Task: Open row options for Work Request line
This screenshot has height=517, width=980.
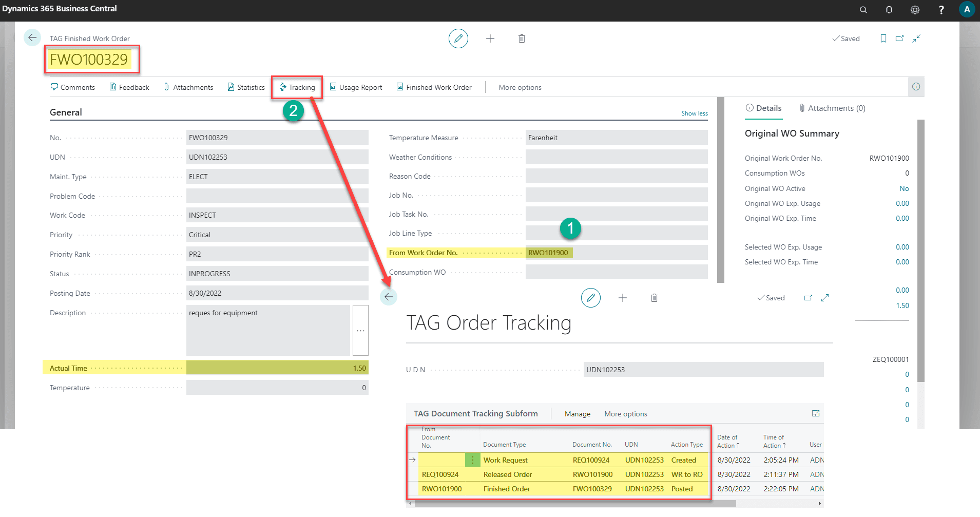Action: coord(472,460)
